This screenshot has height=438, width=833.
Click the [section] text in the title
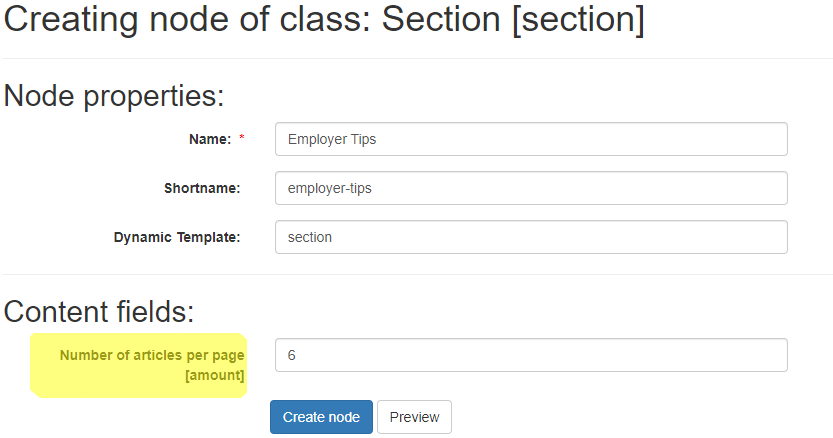(579, 20)
